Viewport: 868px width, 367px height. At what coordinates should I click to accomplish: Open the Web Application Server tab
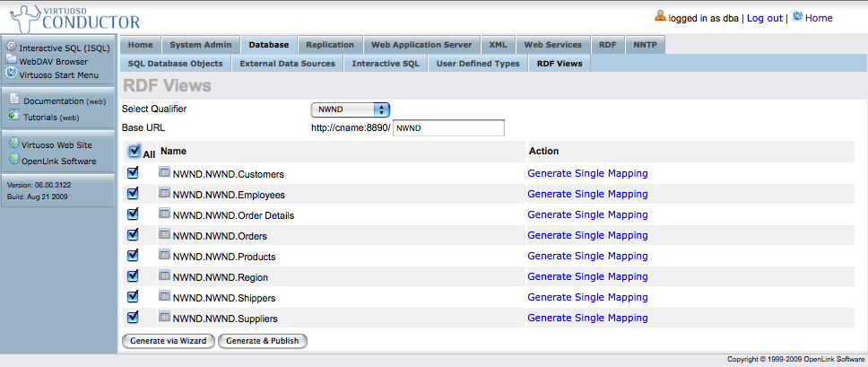[421, 44]
